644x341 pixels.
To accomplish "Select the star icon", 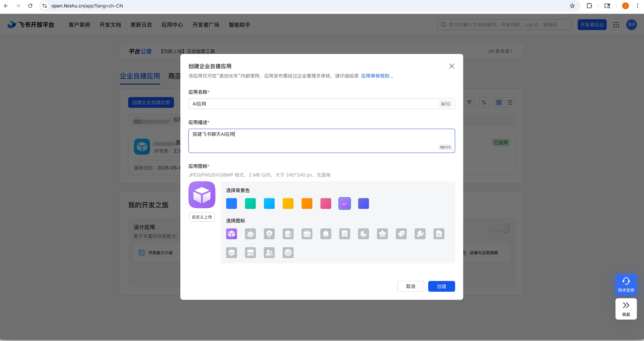I will [382, 234].
